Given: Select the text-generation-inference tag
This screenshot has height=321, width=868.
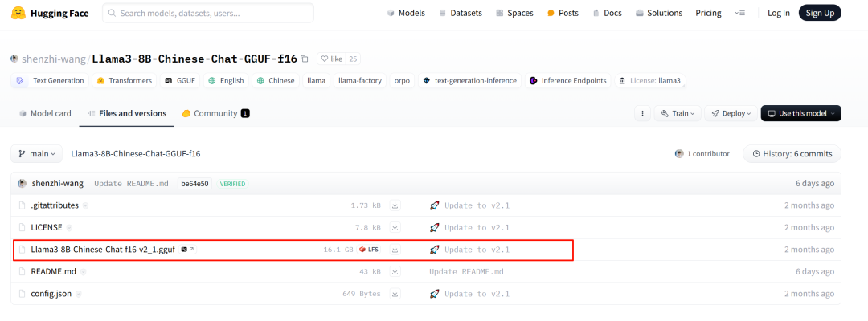Looking at the screenshot, I should point(469,81).
